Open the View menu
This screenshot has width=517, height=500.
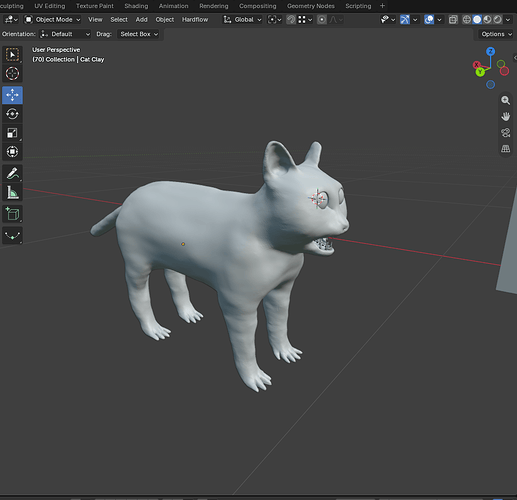click(95, 20)
